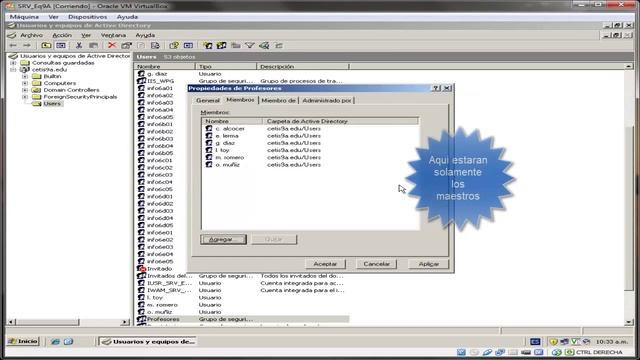The height and width of the screenshot is (360, 640).
Task: Click the Filter funnel toolbar icon
Action: click(x=250, y=45)
